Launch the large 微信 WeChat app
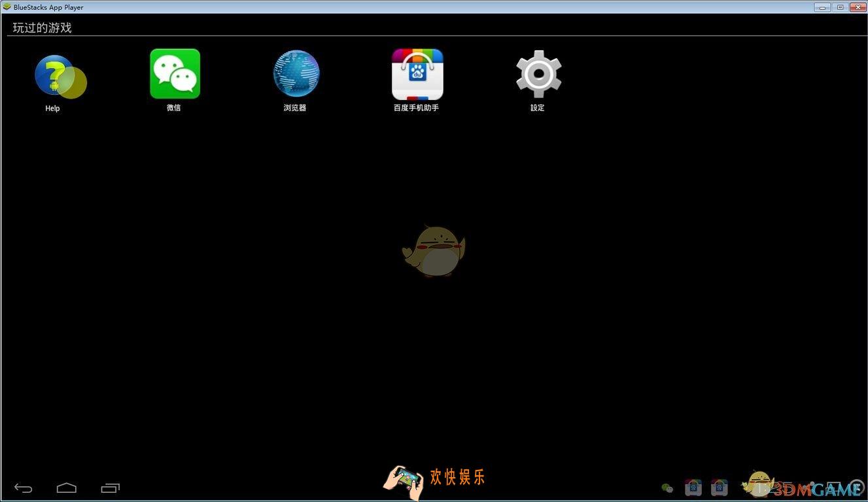Viewport: 868px width, 502px height. pyautogui.click(x=175, y=74)
